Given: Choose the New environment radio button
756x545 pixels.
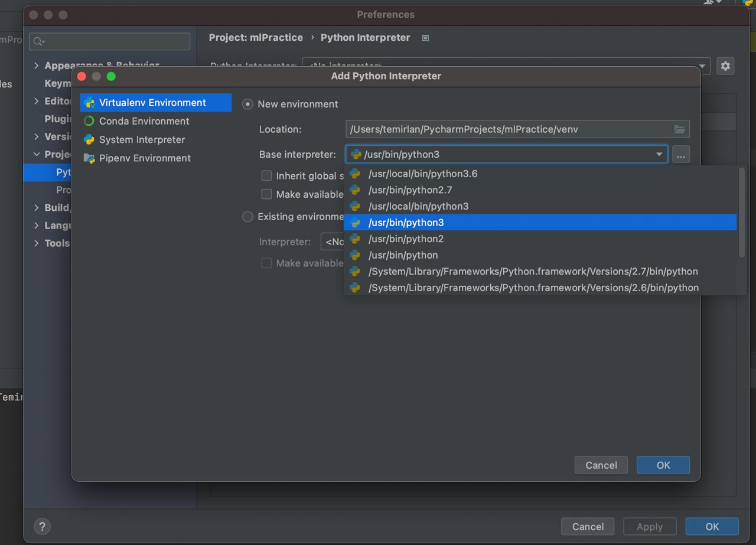Looking at the screenshot, I should tap(248, 104).
